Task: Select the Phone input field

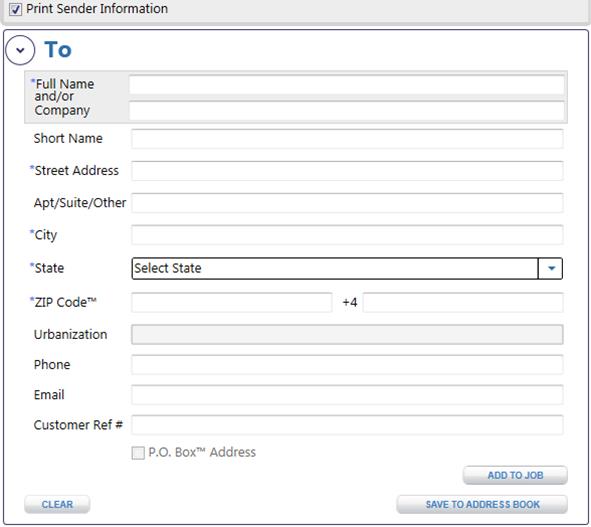Action: point(347,365)
